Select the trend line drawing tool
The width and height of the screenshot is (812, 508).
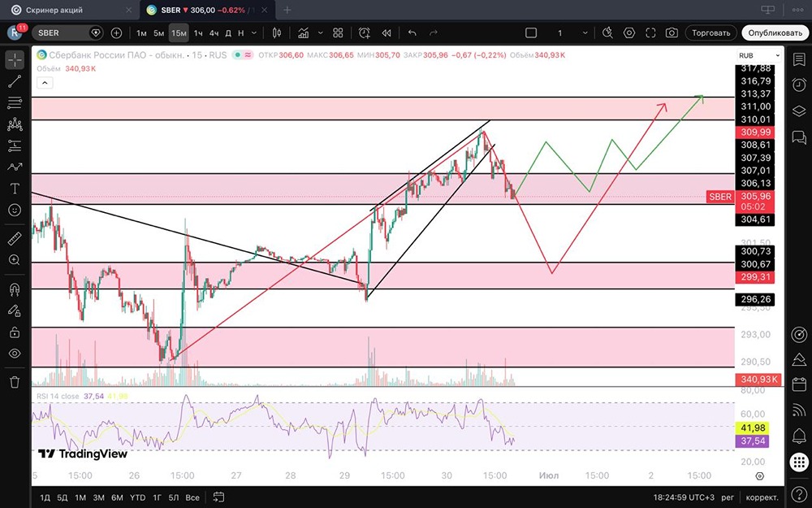[x=15, y=80]
